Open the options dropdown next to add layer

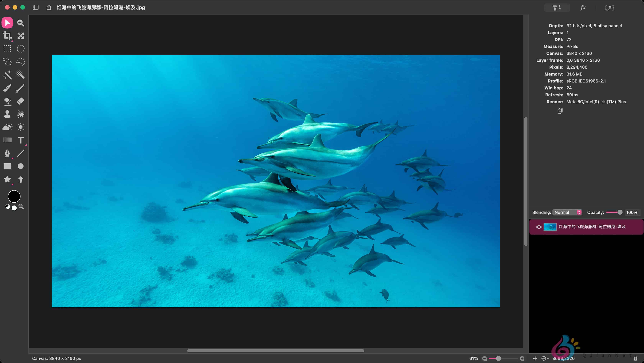point(545,359)
